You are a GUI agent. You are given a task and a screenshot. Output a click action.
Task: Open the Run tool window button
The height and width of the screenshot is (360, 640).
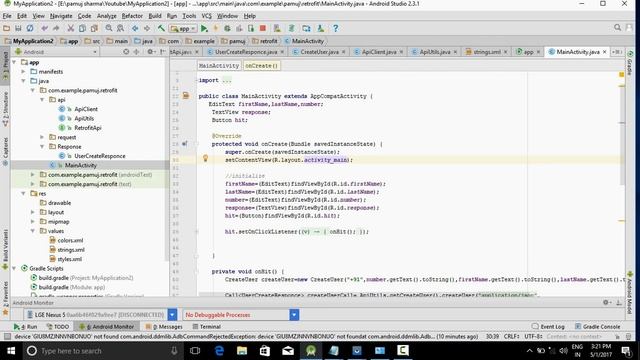tap(25, 327)
